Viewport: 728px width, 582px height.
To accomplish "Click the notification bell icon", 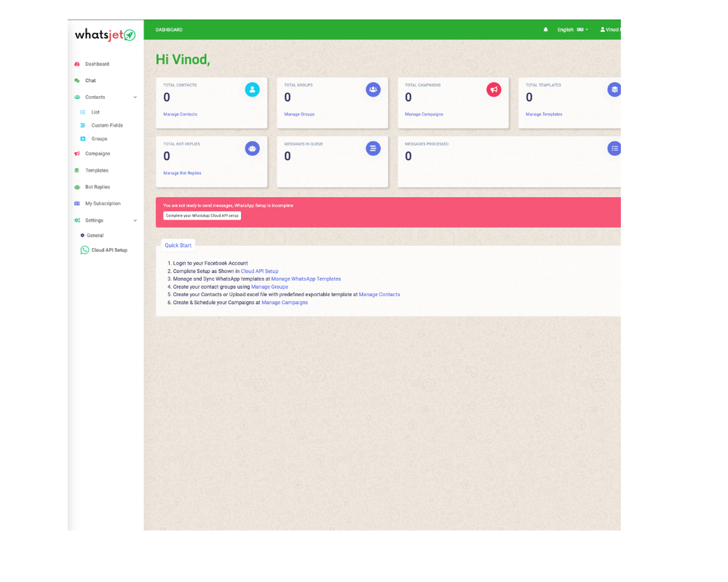I will [x=546, y=30].
